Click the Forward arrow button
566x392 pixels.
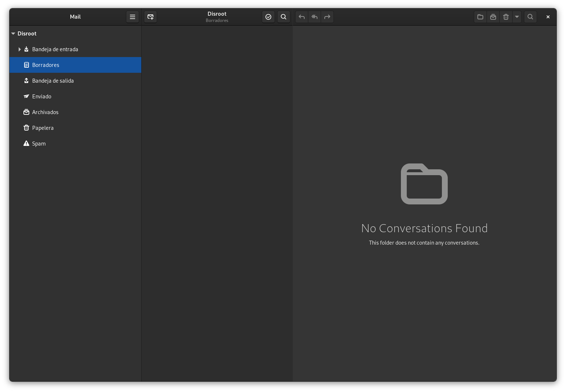point(327,17)
